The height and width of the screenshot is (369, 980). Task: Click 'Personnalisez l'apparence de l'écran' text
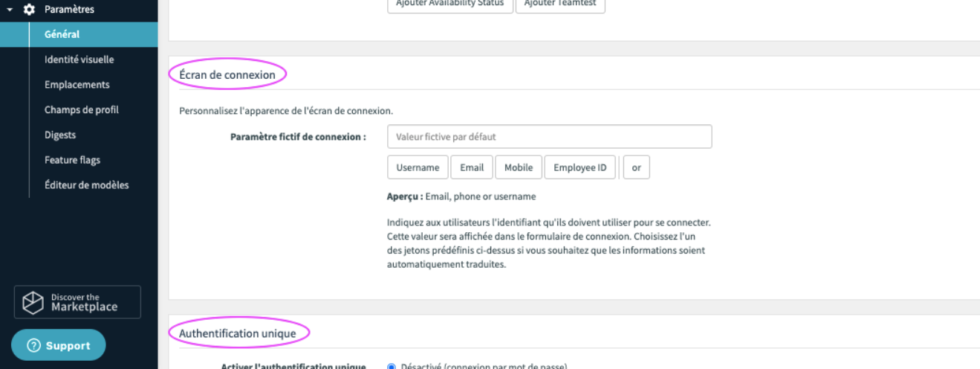tap(286, 111)
